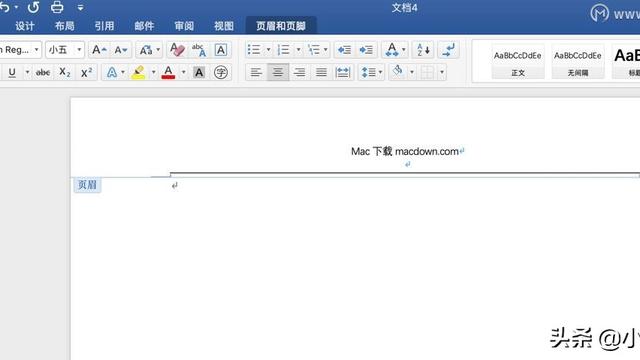Click the Asian Layout A icon
Viewport: 640px width, 360px height.
391,50
